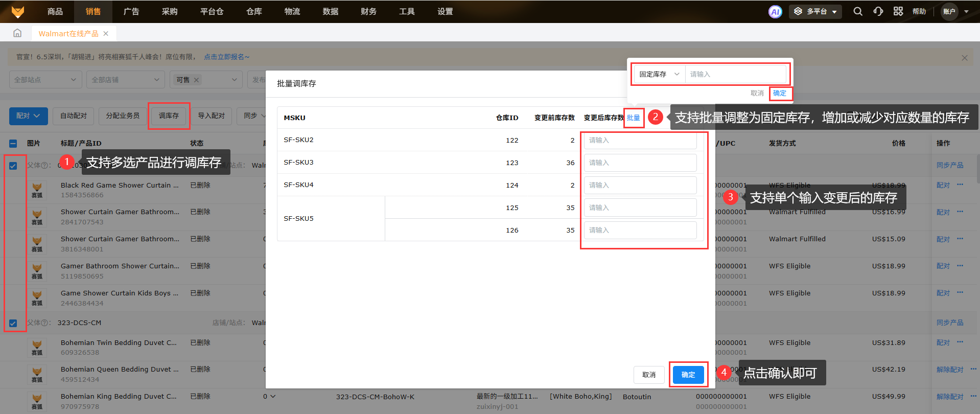Expand stock dropdown for Bohemian King Bedding Duvet
The height and width of the screenshot is (414, 980).
coord(273,397)
